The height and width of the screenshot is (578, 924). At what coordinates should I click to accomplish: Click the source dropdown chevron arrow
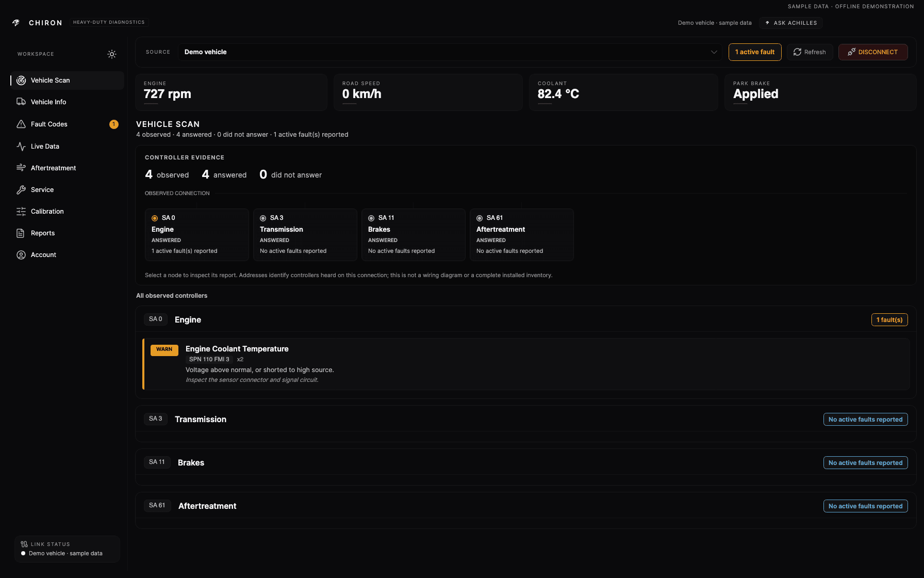(714, 52)
